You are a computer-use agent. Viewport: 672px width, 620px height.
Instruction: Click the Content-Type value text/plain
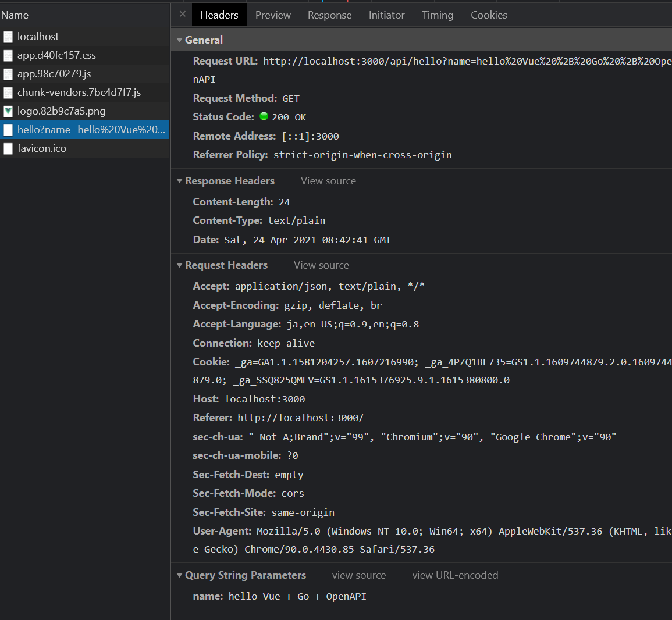297,220
